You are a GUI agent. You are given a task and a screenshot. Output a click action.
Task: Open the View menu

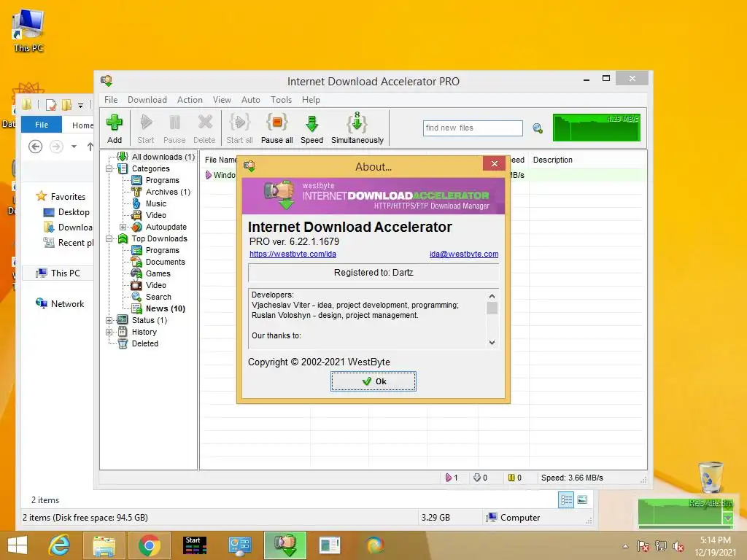coord(222,99)
